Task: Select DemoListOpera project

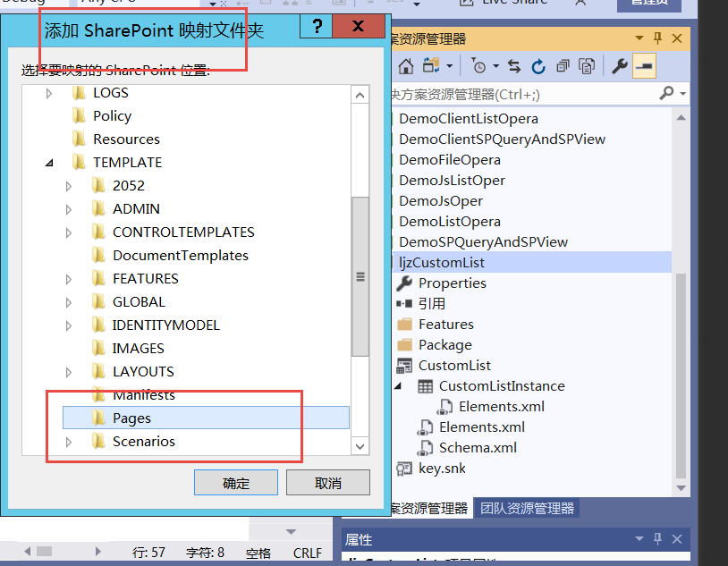Action: 450,221
